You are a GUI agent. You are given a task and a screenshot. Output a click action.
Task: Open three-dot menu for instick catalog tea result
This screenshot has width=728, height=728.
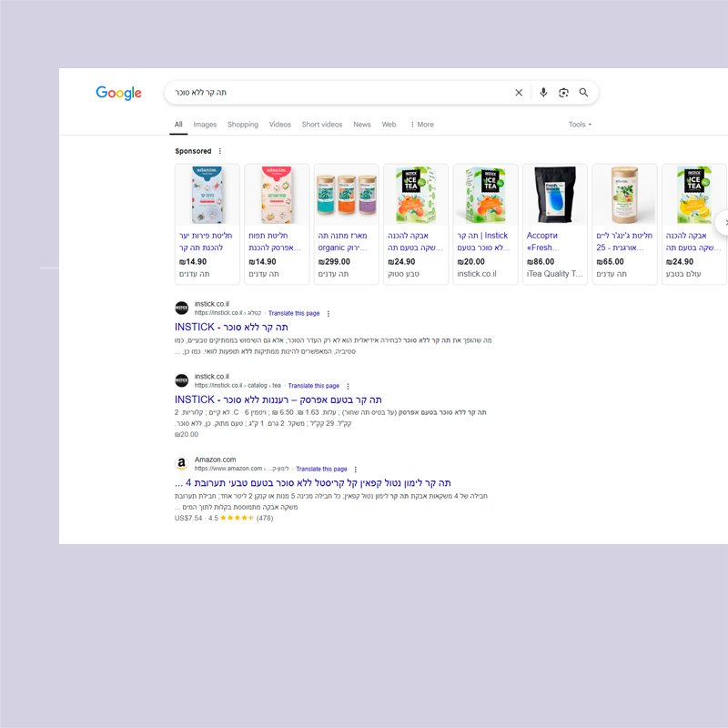click(x=348, y=386)
